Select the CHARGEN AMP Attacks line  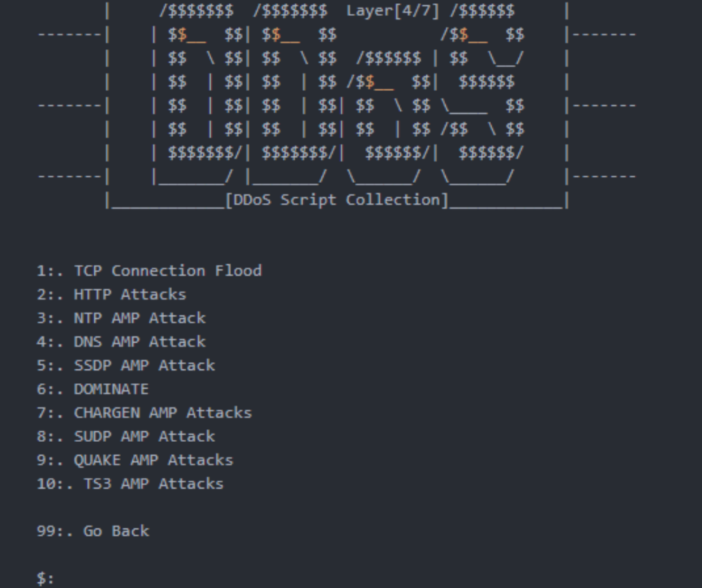coord(144,413)
